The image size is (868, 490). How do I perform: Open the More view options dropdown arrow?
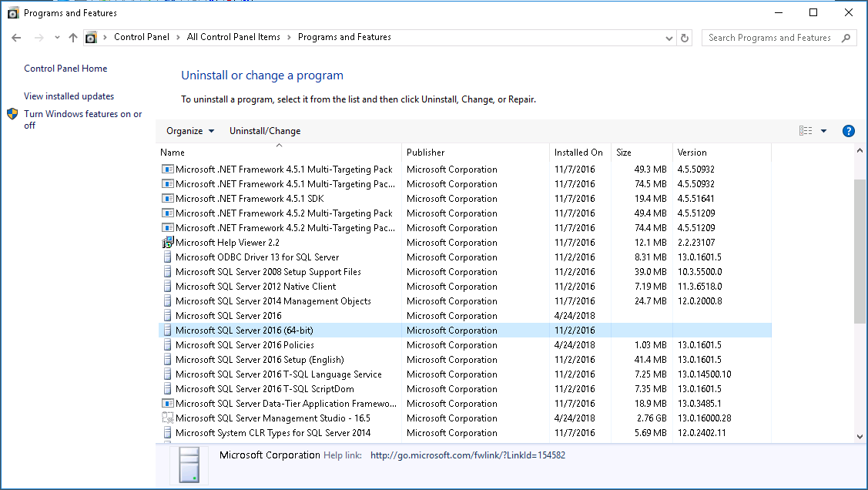tap(824, 131)
